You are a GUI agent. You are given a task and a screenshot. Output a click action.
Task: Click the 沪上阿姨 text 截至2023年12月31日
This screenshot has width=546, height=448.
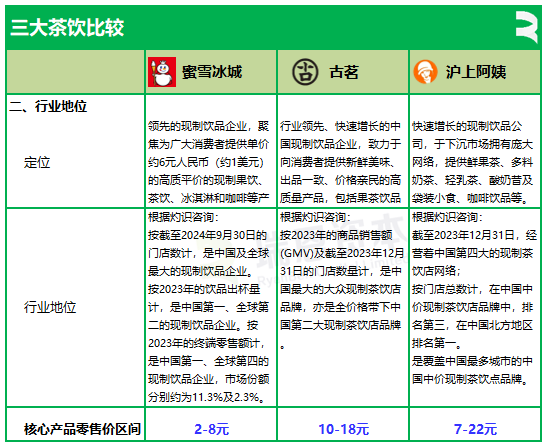[x=463, y=235]
